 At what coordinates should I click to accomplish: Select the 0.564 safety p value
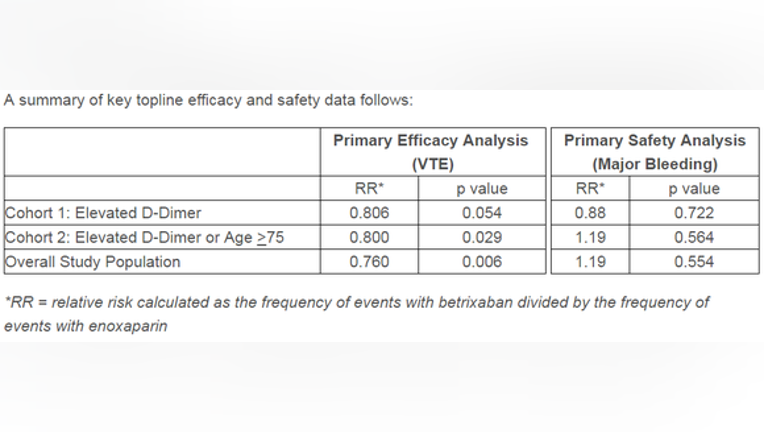click(x=694, y=237)
